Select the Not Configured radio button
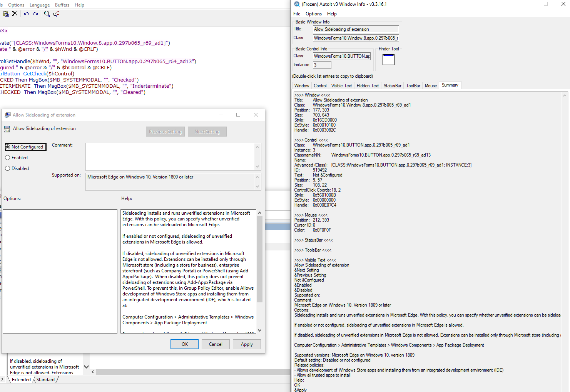The width and height of the screenshot is (570, 392). click(x=25, y=147)
